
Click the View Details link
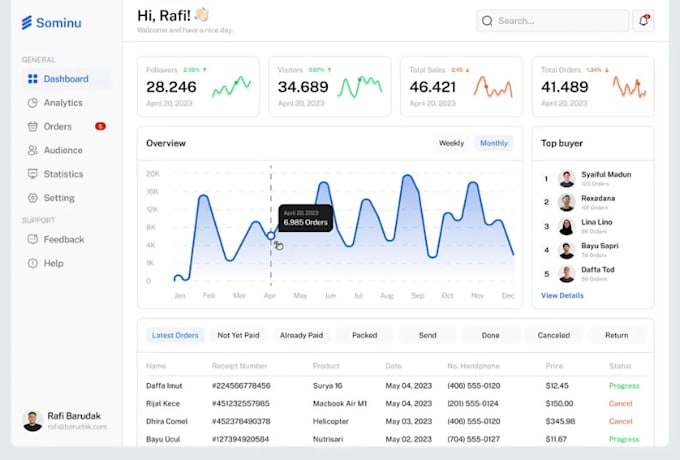coord(562,296)
